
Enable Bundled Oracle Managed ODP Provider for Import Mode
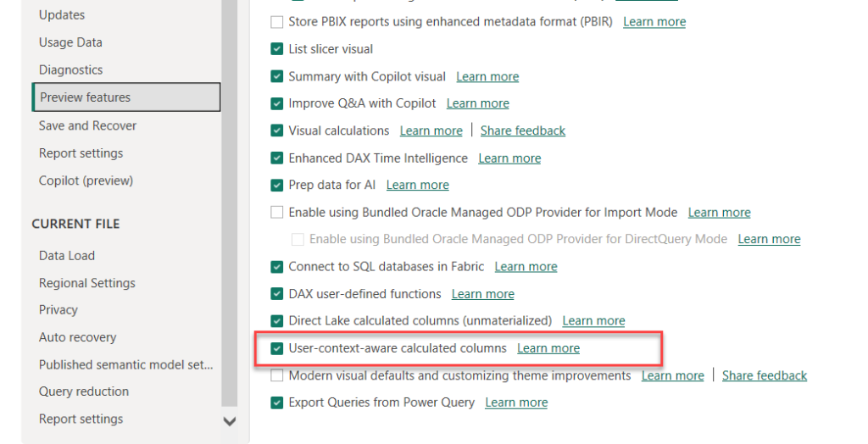click(x=277, y=212)
